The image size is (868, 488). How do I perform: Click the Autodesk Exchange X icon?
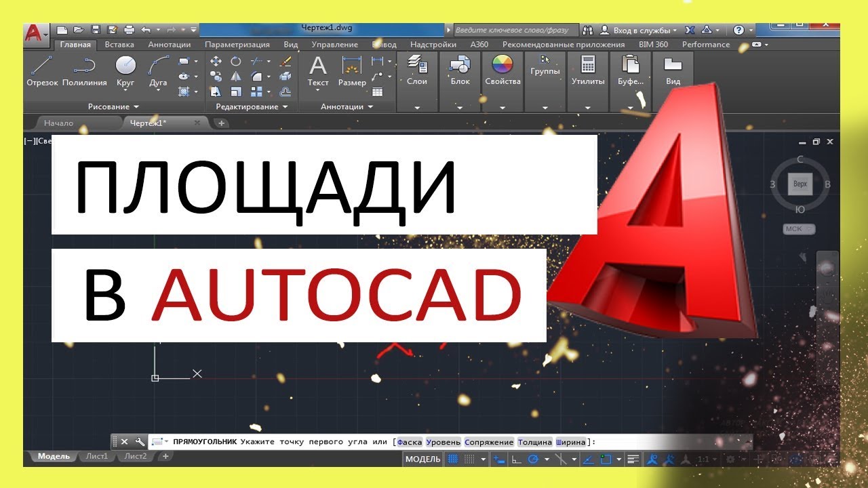tap(690, 30)
